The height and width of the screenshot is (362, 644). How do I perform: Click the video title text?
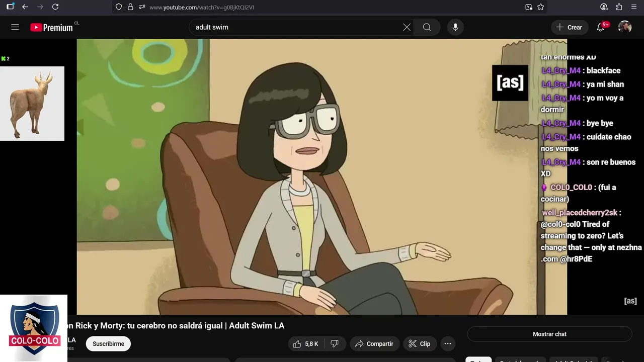[176, 326]
